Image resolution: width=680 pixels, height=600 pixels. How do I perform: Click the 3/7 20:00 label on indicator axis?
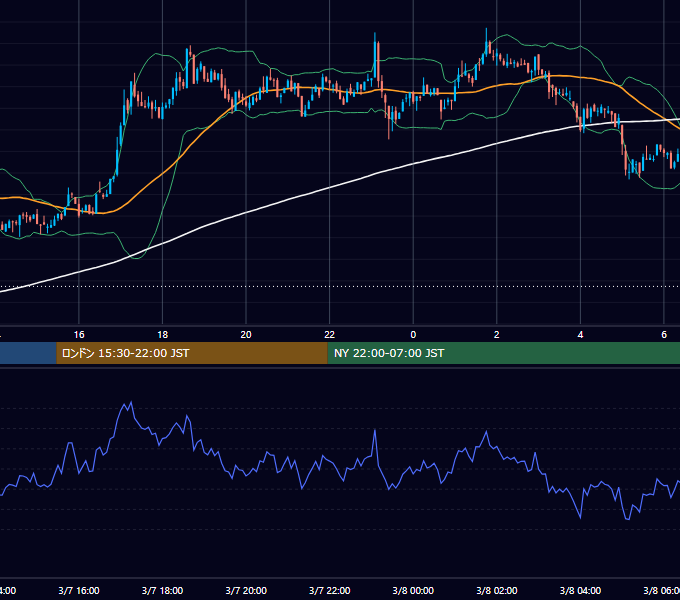(x=246, y=590)
